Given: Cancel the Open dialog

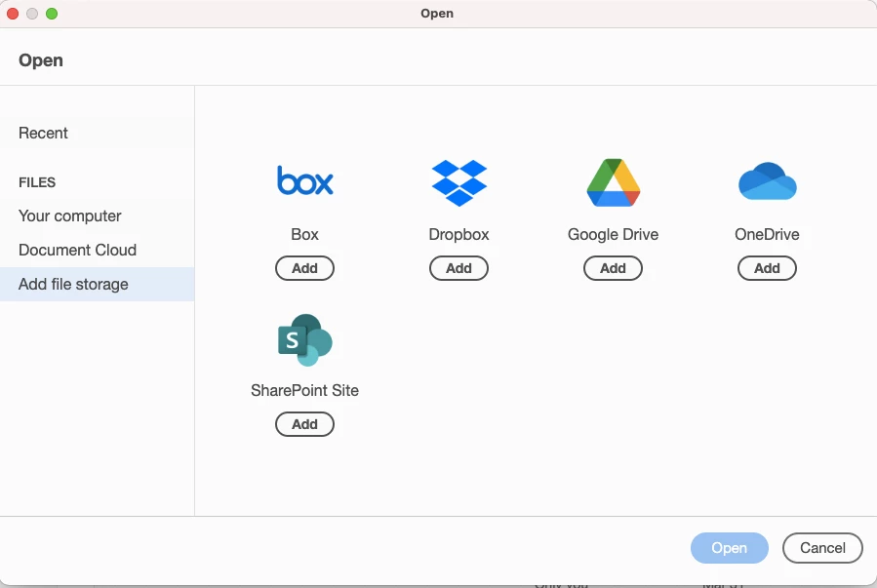Looking at the screenshot, I should [x=822, y=548].
